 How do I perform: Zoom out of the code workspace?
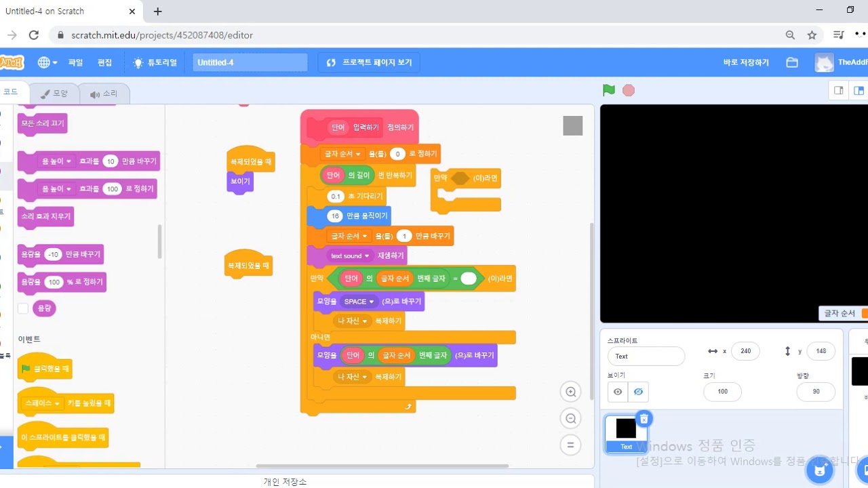[571, 419]
